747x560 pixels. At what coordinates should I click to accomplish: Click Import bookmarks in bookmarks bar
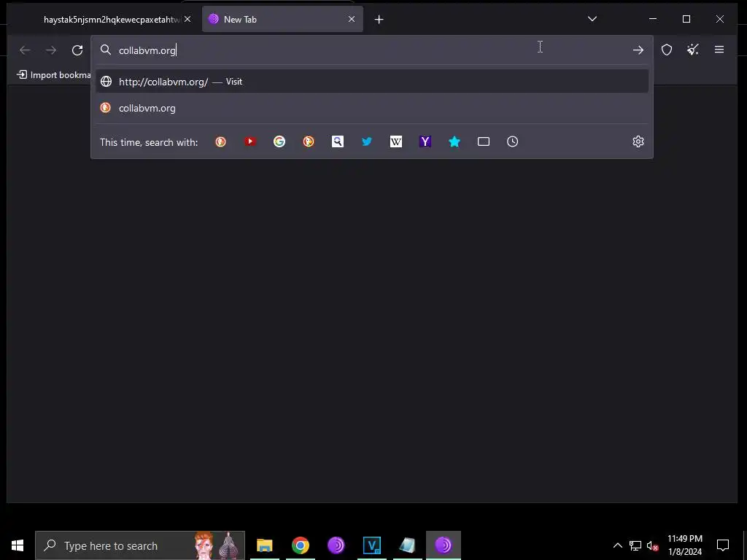coord(54,75)
